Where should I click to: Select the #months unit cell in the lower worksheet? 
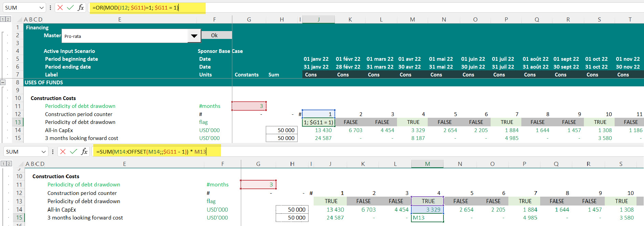pyautogui.click(x=218, y=184)
